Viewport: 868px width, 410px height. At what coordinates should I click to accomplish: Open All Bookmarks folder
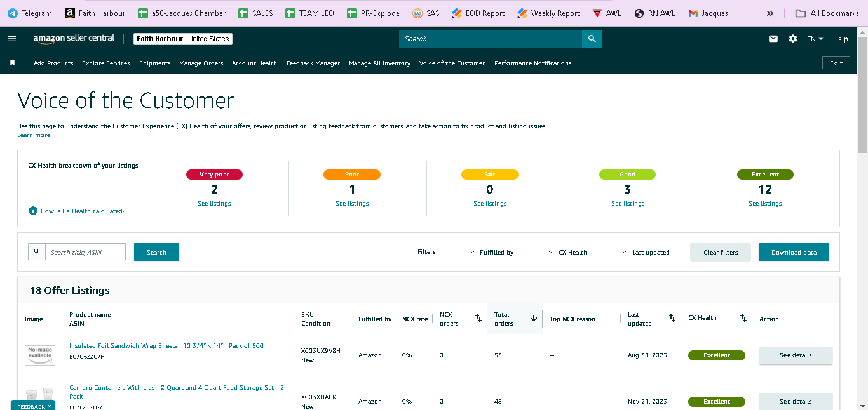point(827,13)
